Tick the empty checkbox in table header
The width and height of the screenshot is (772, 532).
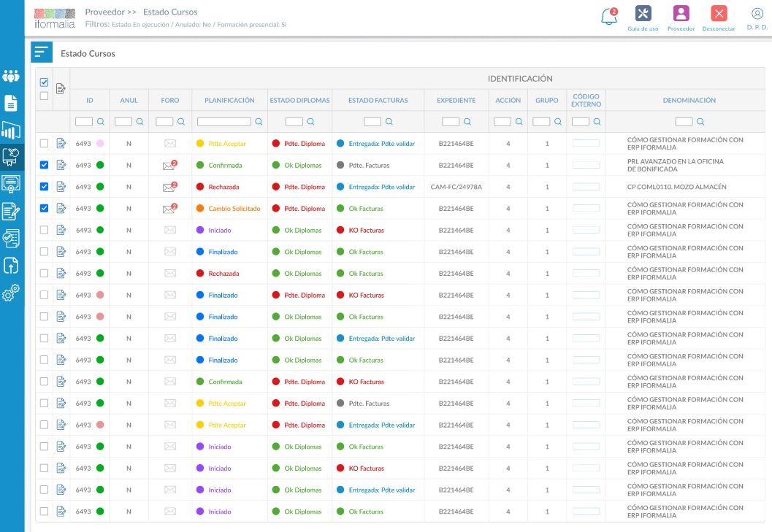[44, 96]
